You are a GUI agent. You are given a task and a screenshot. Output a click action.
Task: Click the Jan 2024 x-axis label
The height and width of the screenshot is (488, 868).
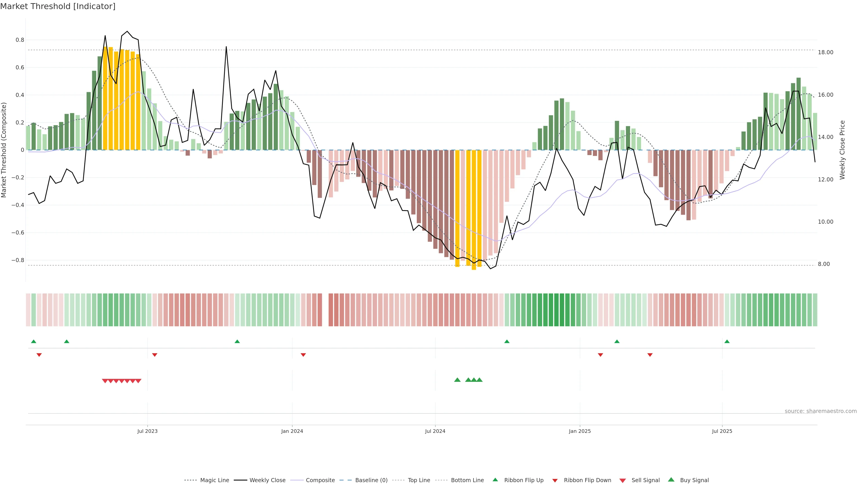coord(292,431)
